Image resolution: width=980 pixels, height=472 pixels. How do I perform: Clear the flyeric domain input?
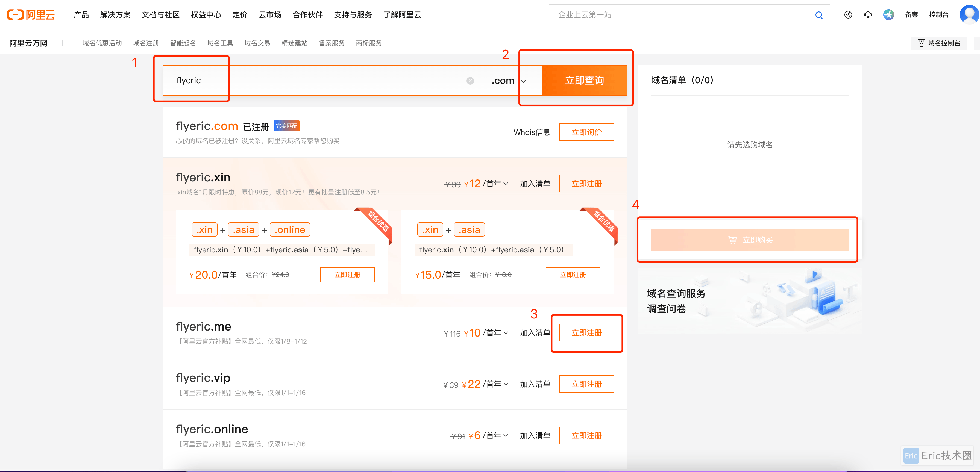coord(470,81)
